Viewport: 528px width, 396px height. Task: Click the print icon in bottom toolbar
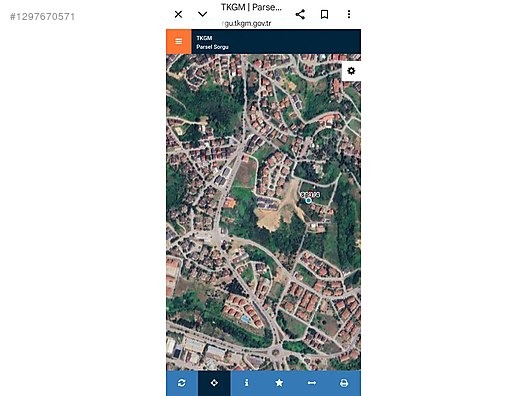(x=344, y=383)
